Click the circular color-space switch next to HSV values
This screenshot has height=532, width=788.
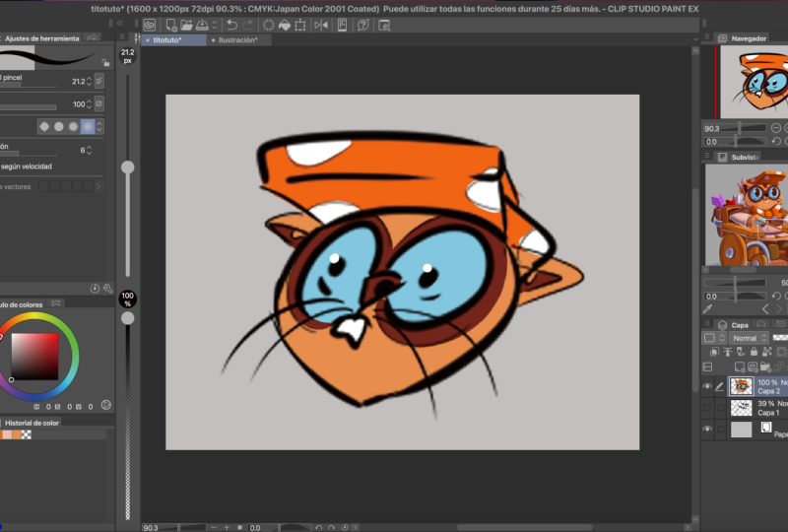click(x=106, y=405)
